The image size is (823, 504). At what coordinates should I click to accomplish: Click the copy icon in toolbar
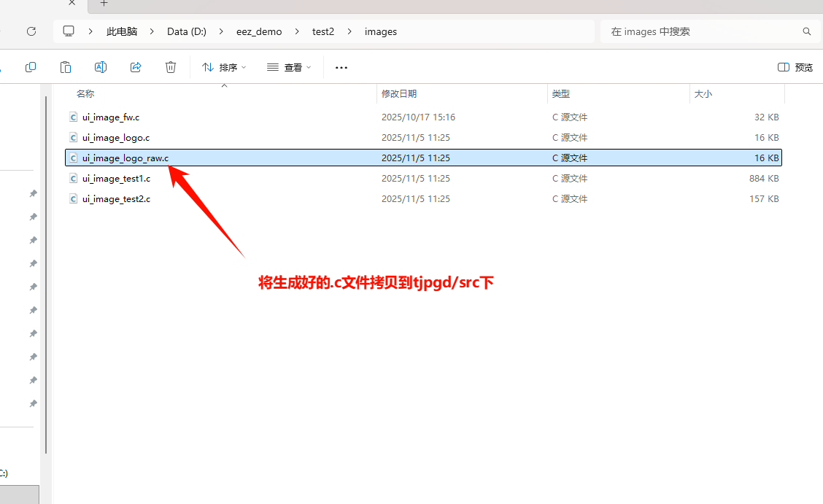(31, 67)
